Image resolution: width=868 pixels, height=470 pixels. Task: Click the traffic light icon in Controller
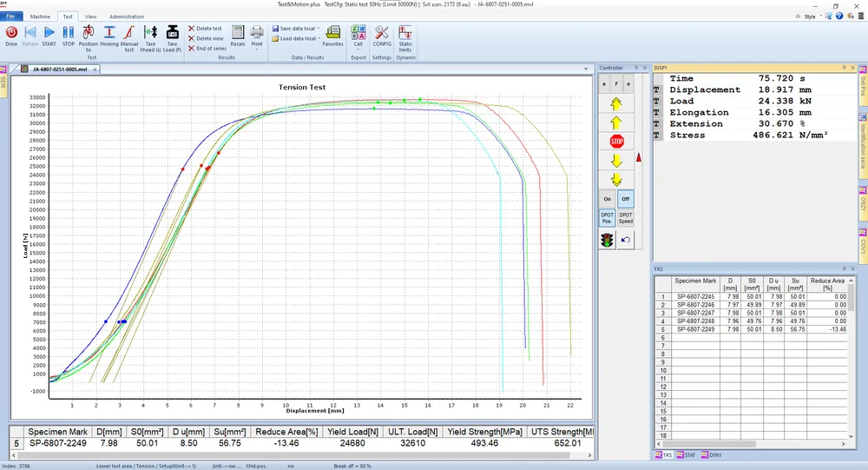click(608, 240)
